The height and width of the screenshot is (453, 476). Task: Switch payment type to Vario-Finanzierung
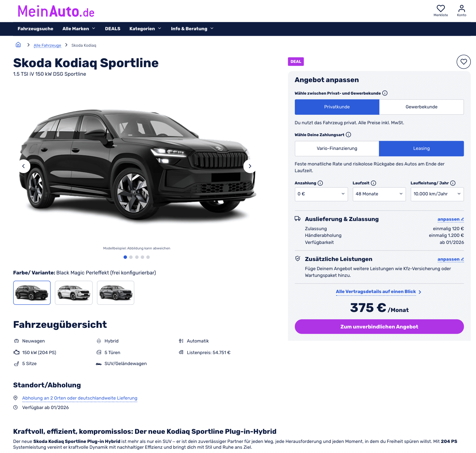coord(337,148)
